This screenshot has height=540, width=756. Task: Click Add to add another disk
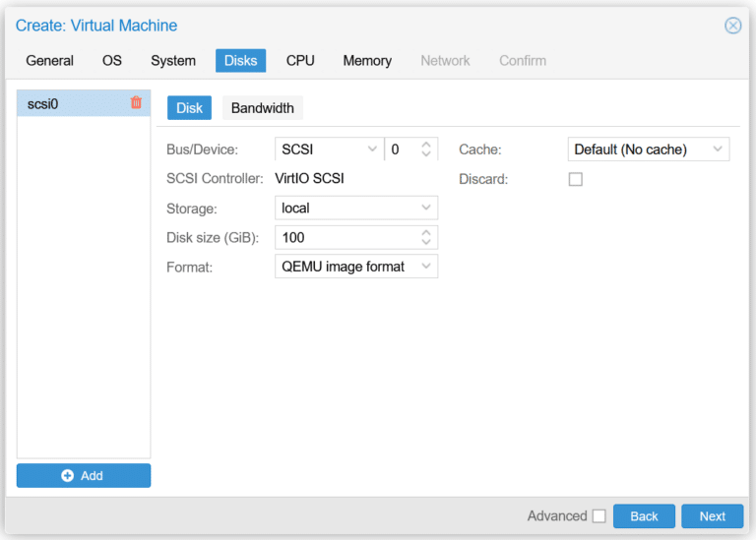click(x=84, y=475)
